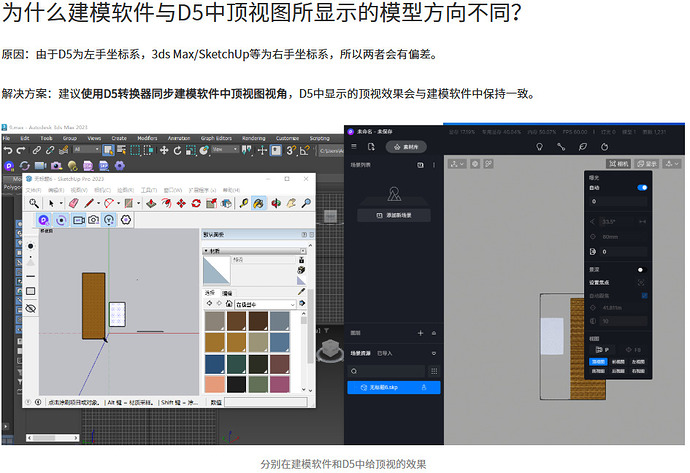Click the Select Object icon in 3ds Max

pyautogui.click(x=108, y=150)
